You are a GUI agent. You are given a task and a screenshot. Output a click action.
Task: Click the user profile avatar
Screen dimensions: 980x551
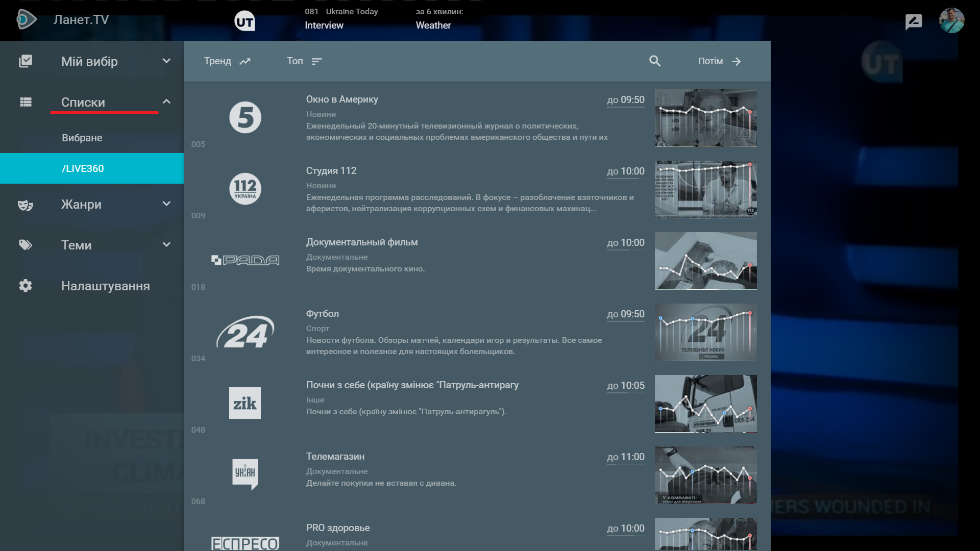click(x=951, y=21)
